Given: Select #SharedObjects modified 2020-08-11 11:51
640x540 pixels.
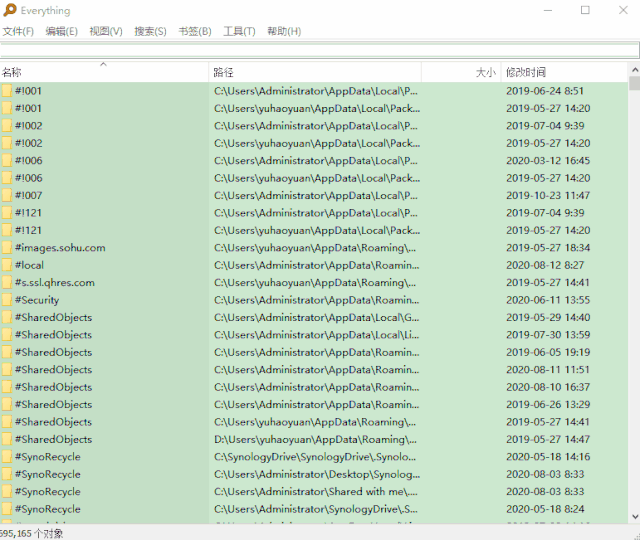Looking at the screenshot, I should tap(314, 370).
